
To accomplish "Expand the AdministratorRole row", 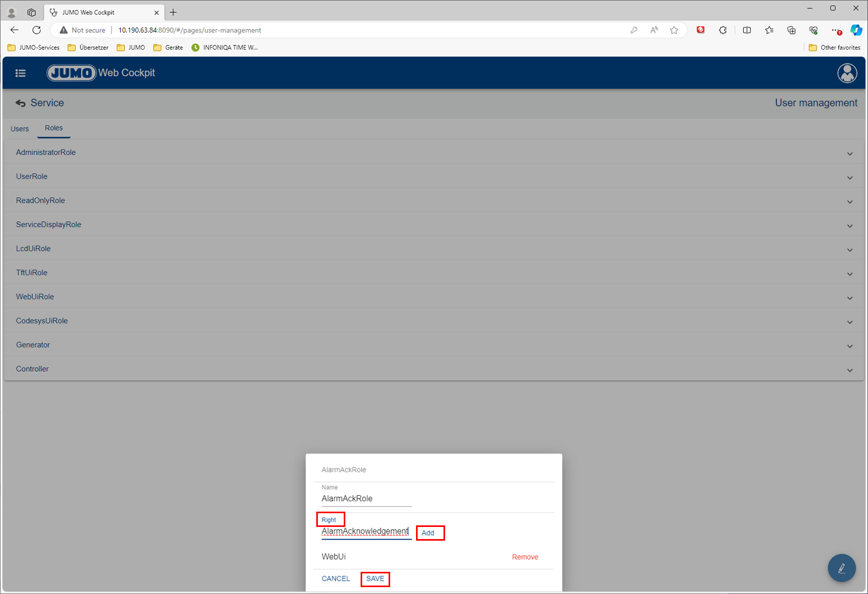I will (x=850, y=154).
